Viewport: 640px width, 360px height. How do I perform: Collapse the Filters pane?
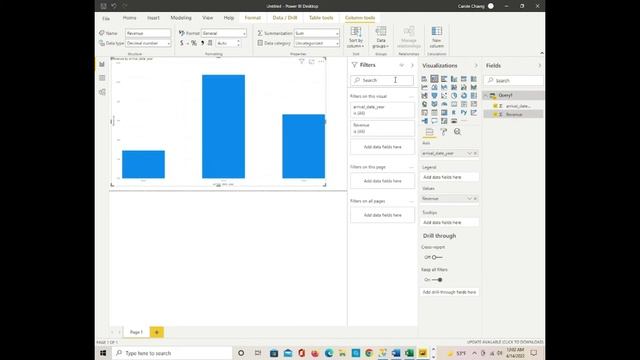coord(412,65)
